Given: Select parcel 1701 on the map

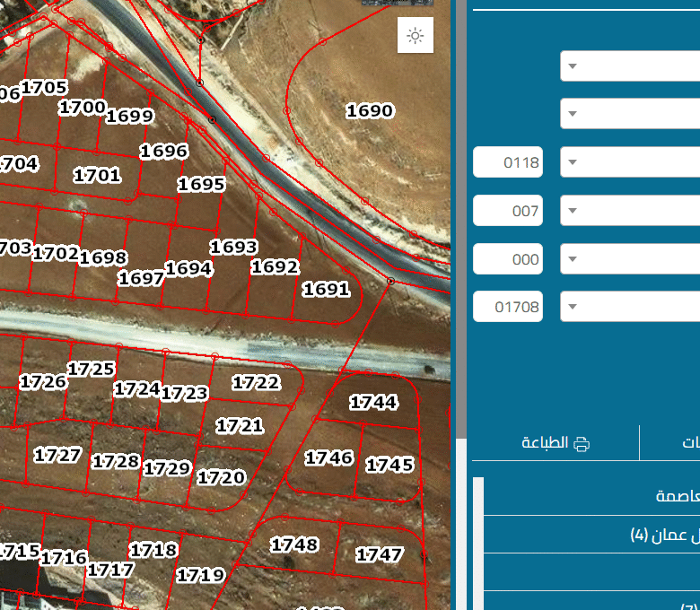Looking at the screenshot, I should (97, 176).
